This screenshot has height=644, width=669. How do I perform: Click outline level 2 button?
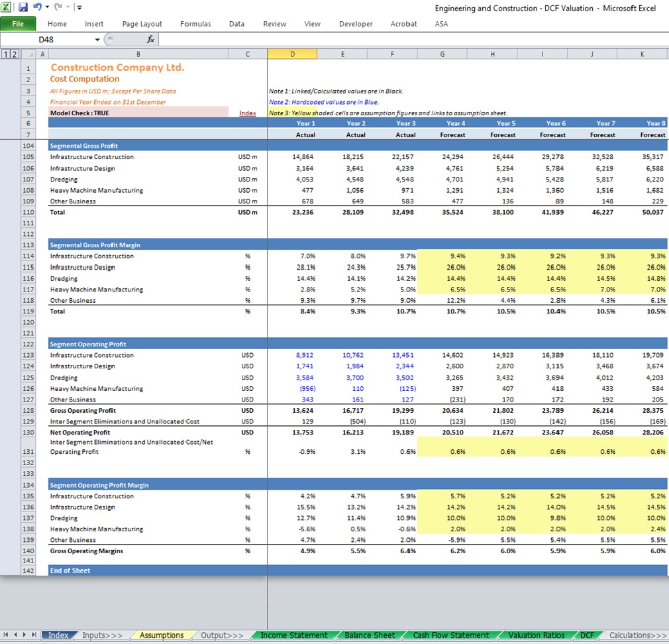(x=14, y=54)
